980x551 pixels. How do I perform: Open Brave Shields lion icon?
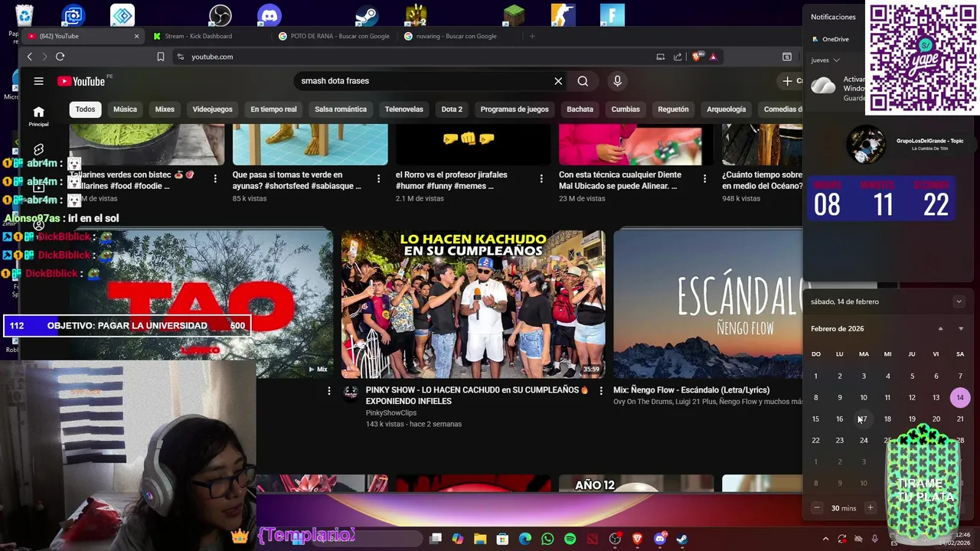[x=696, y=57]
